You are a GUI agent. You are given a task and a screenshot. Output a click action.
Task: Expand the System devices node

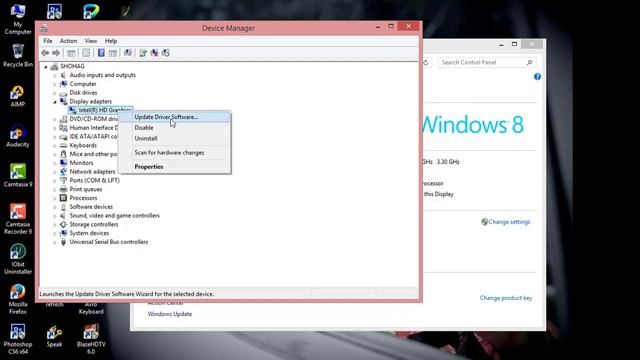pyautogui.click(x=55, y=233)
